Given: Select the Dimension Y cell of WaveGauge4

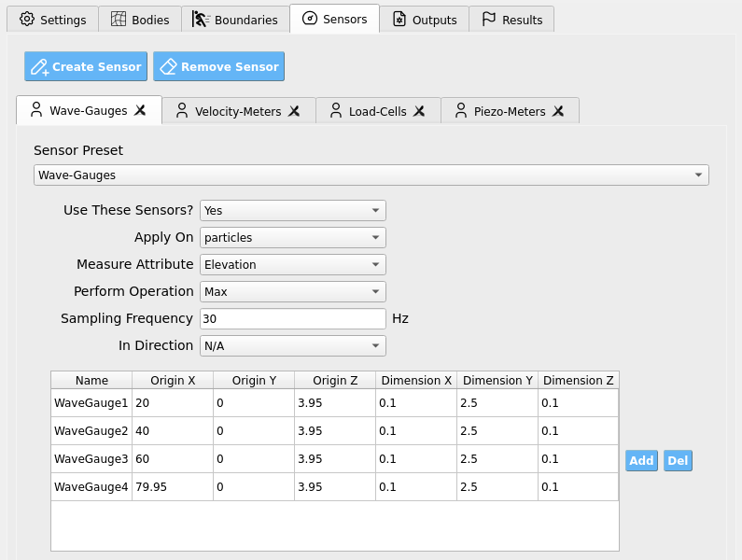Looking at the screenshot, I should pyautogui.click(x=497, y=486).
